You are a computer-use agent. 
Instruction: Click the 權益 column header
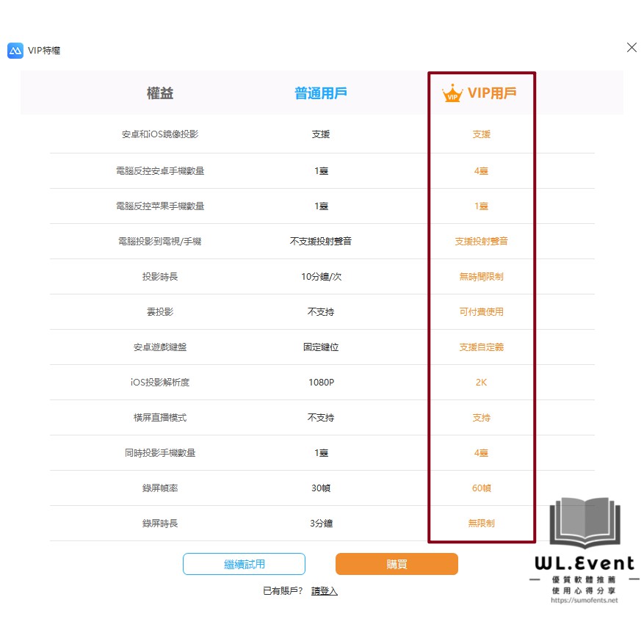(x=160, y=93)
